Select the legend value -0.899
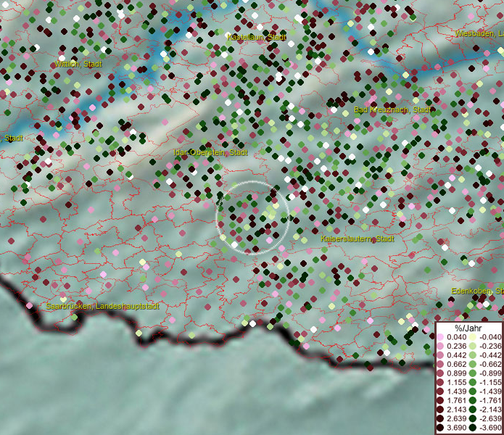 click(x=490, y=373)
